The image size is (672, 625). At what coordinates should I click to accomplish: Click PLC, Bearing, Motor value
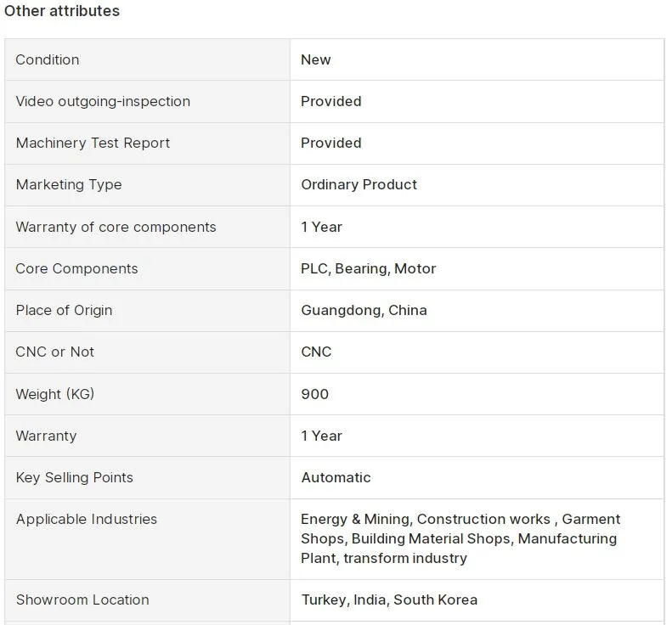369,268
